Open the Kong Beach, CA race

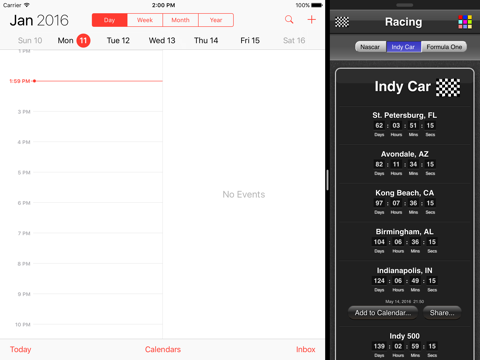point(405,202)
